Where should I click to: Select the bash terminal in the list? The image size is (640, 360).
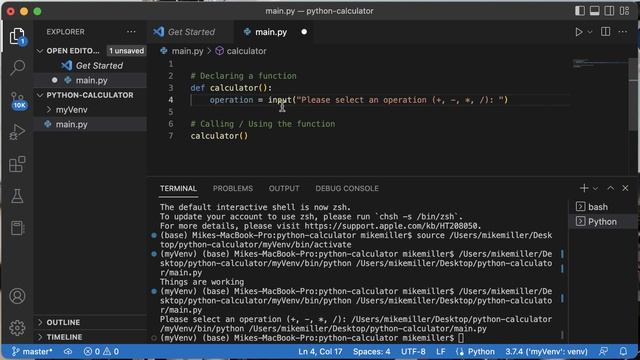(x=602, y=207)
